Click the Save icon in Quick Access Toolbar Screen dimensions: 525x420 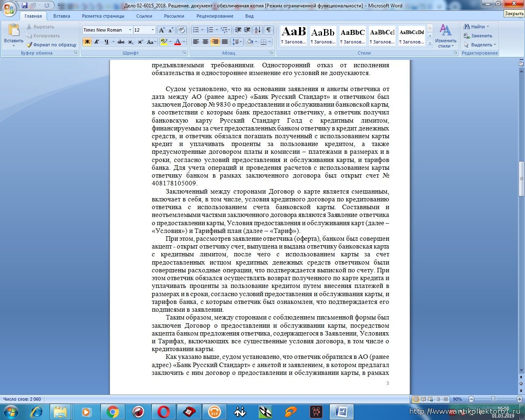coord(25,5)
